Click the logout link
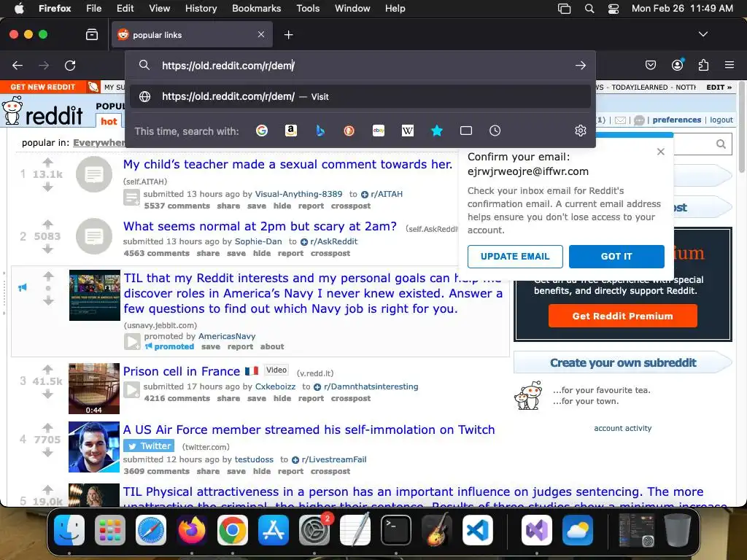This screenshot has height=560, width=747. (721, 120)
